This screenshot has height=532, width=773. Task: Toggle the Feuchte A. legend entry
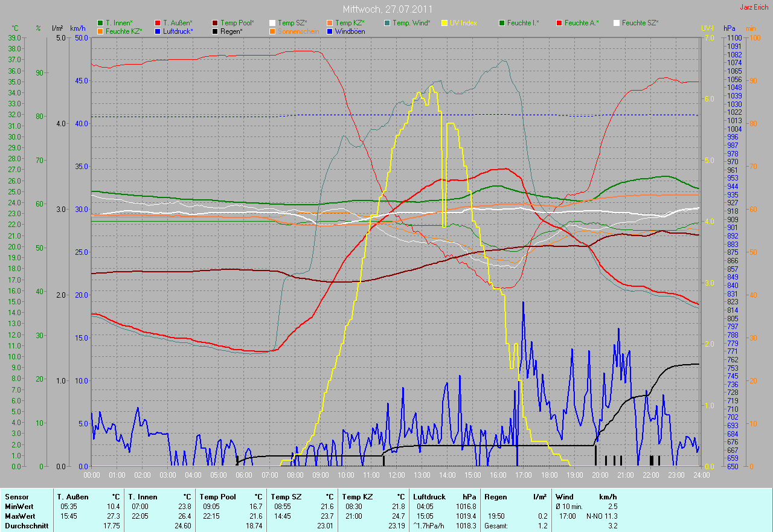580,23
